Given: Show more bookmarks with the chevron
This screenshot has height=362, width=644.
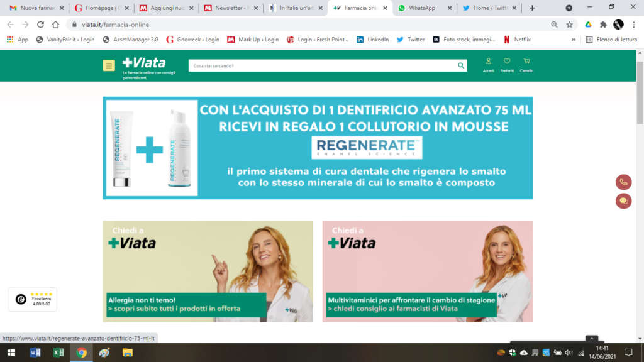Looking at the screenshot, I should [x=574, y=40].
